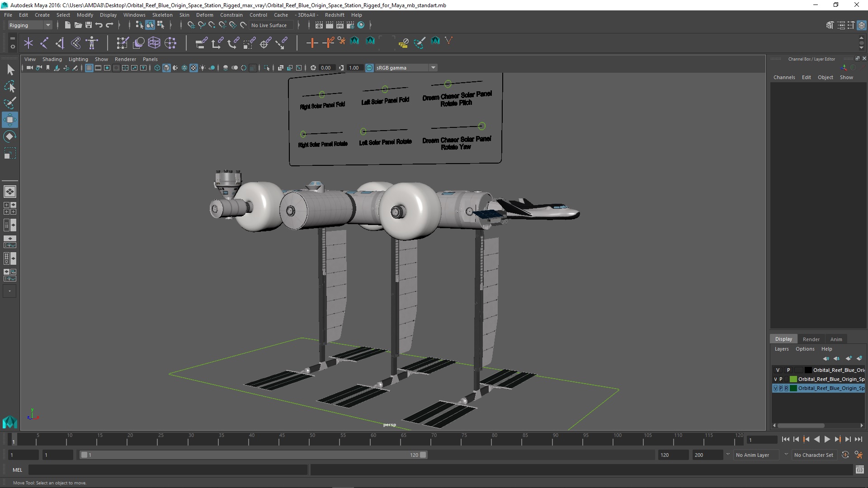Create a new layer from selected objects
The width and height of the screenshot is (868, 488).
coord(859,358)
